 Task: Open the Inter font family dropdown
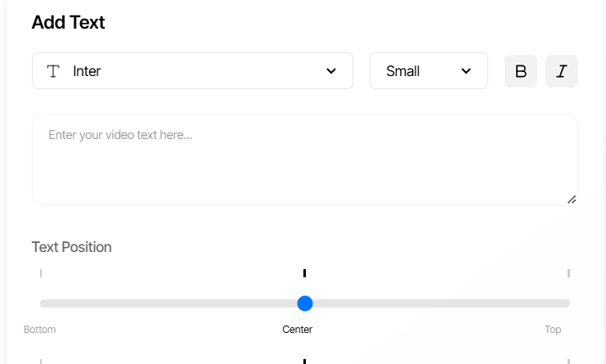pos(192,71)
